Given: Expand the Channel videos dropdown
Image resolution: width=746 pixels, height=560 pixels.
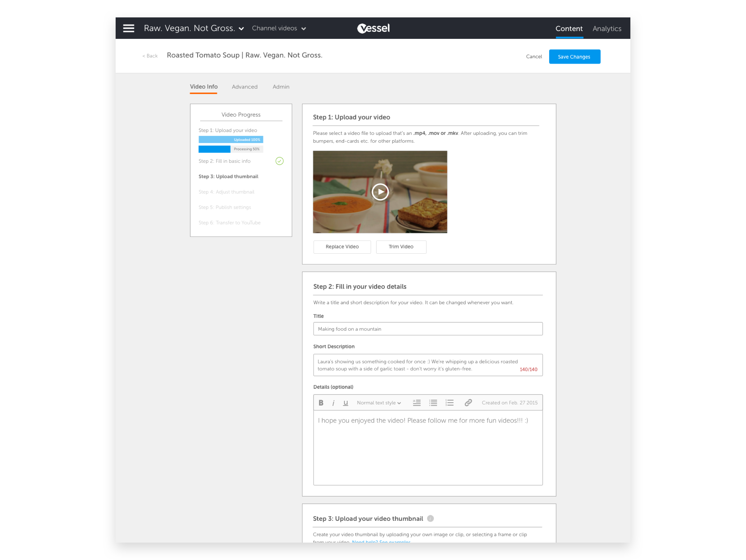Looking at the screenshot, I should point(279,28).
